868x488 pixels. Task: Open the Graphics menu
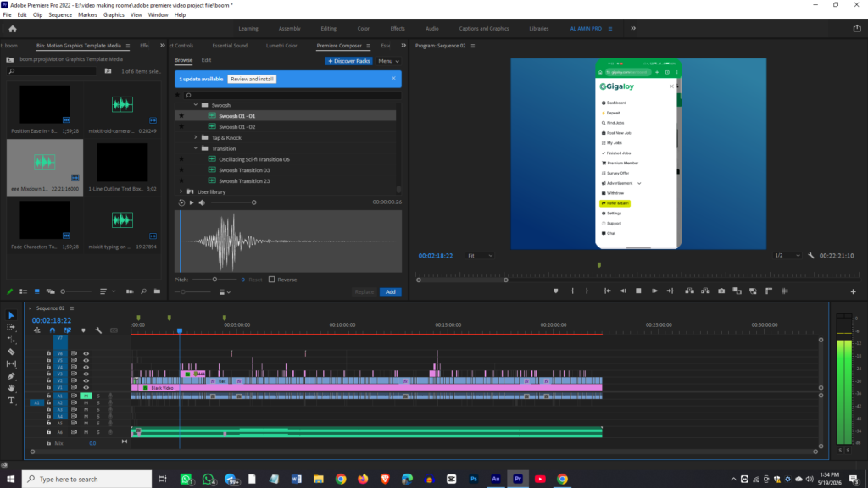click(114, 15)
